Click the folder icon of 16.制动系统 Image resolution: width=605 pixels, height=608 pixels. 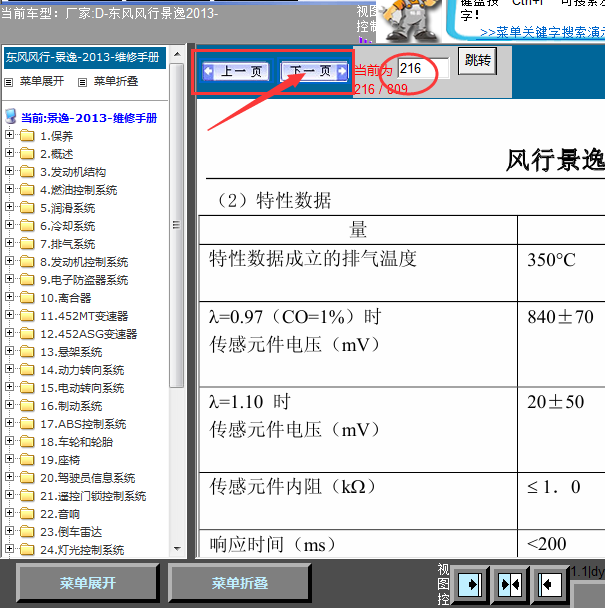click(27, 405)
